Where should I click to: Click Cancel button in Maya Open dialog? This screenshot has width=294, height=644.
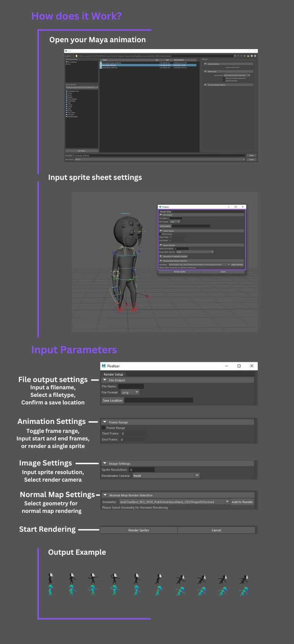251,159
